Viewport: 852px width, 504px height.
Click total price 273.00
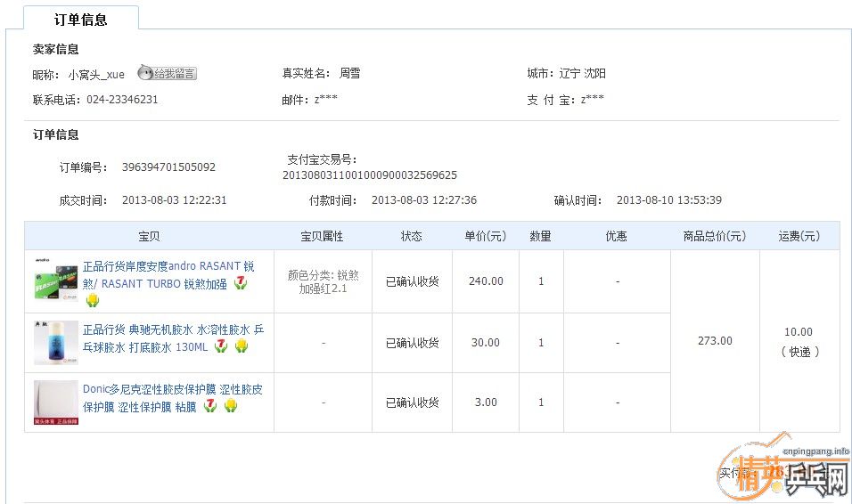tap(715, 340)
